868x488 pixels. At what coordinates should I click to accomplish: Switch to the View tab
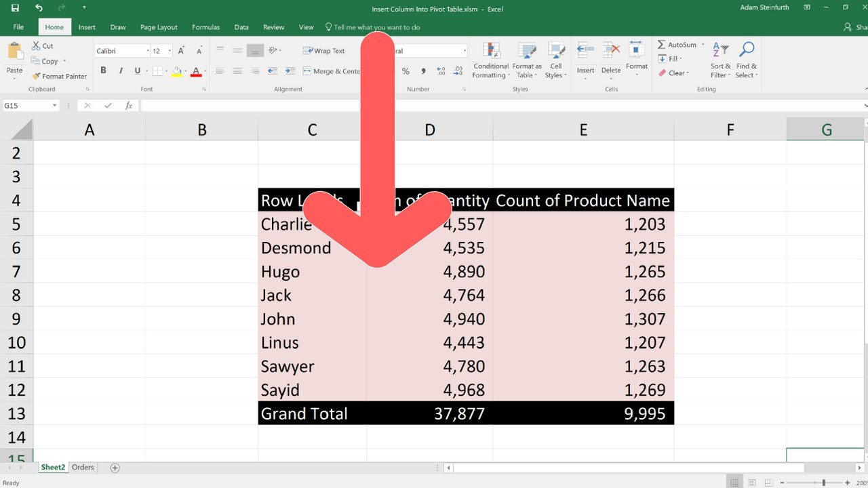pyautogui.click(x=307, y=27)
